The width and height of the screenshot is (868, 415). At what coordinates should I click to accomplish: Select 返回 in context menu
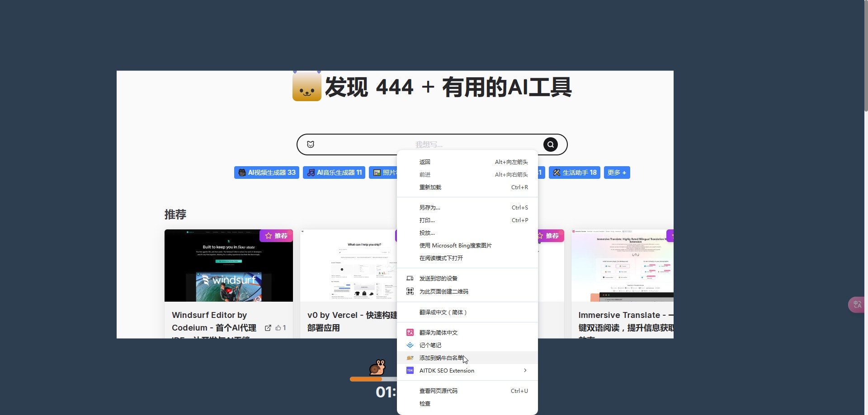(x=467, y=162)
